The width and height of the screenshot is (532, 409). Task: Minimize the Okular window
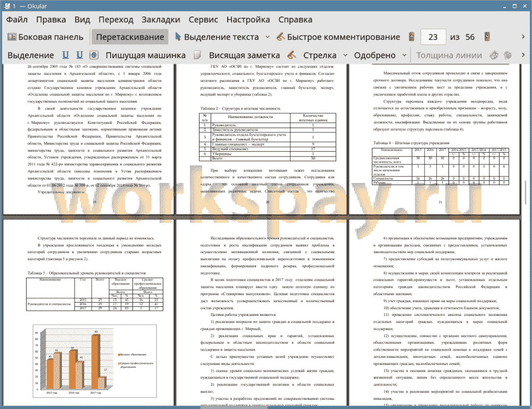[505, 6]
